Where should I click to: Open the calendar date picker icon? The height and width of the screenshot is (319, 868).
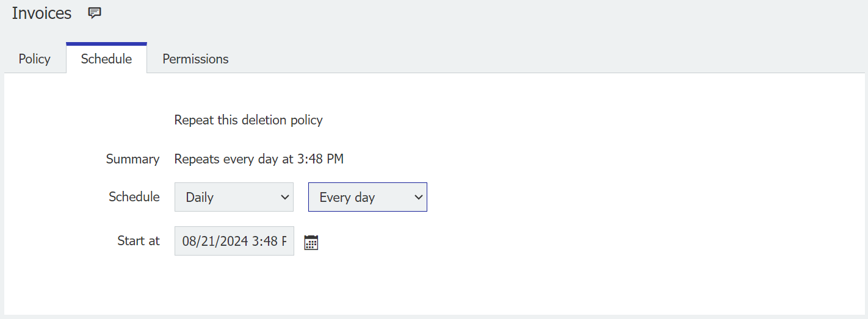(x=311, y=242)
